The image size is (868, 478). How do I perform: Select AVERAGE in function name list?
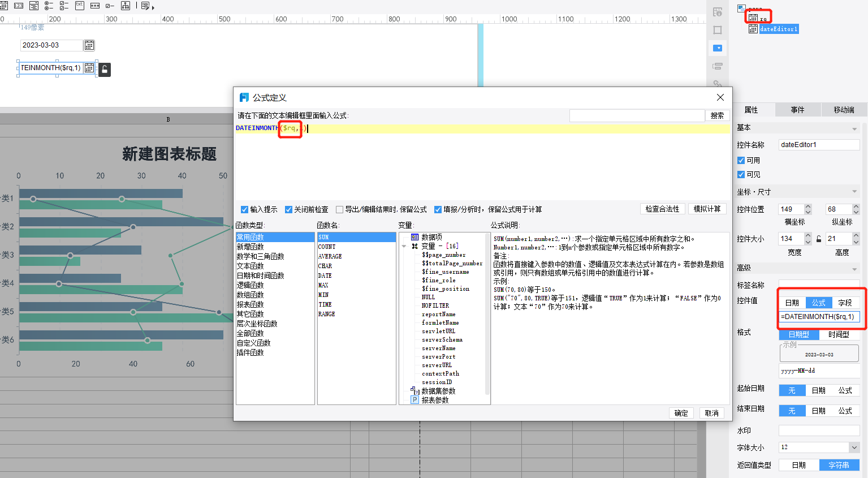[330, 256]
